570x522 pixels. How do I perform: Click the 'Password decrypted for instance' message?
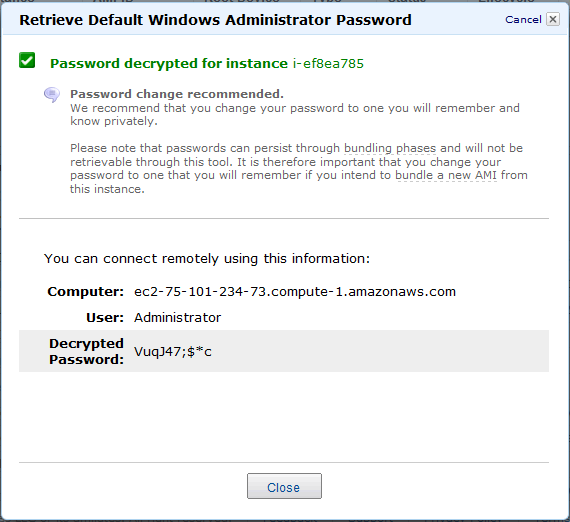point(169,64)
